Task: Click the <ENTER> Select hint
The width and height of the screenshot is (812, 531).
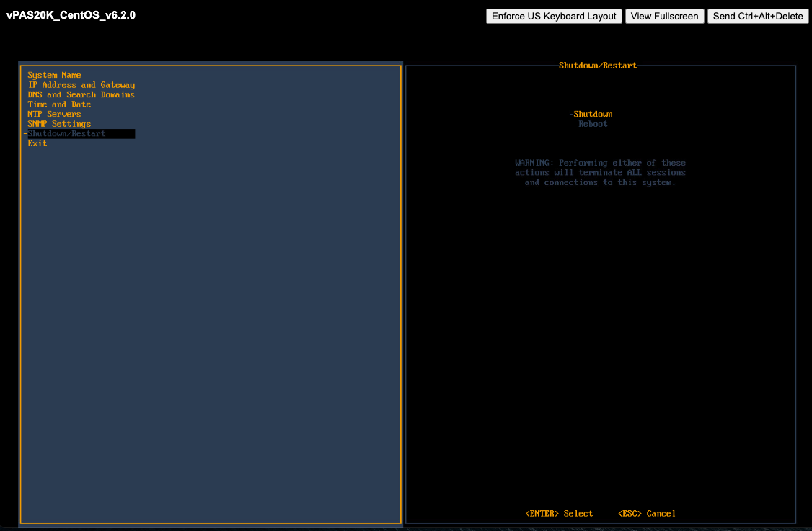Action: [559, 514]
